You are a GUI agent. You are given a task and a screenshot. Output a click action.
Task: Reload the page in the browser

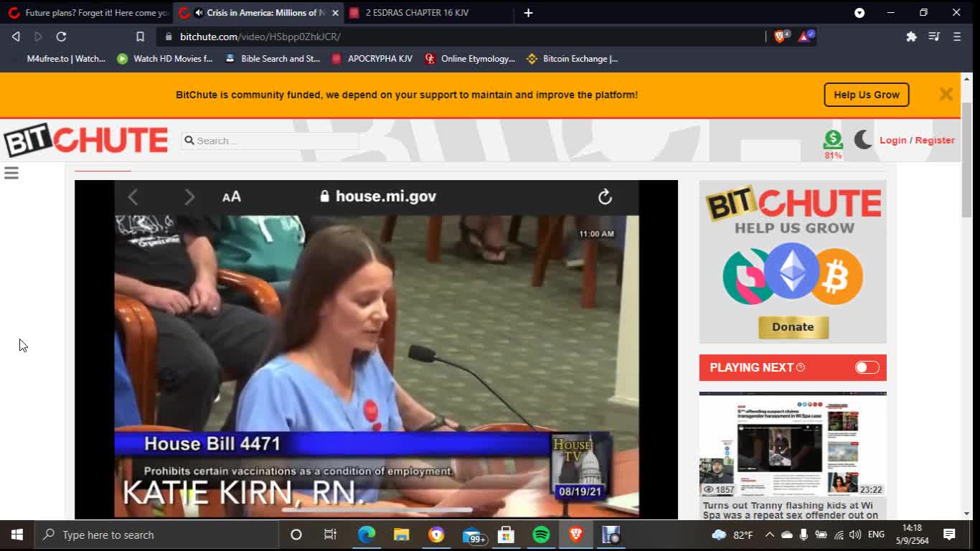[x=62, y=37]
